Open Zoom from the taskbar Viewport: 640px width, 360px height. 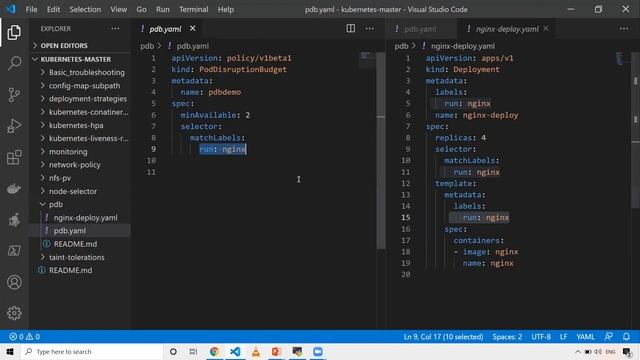click(318, 351)
